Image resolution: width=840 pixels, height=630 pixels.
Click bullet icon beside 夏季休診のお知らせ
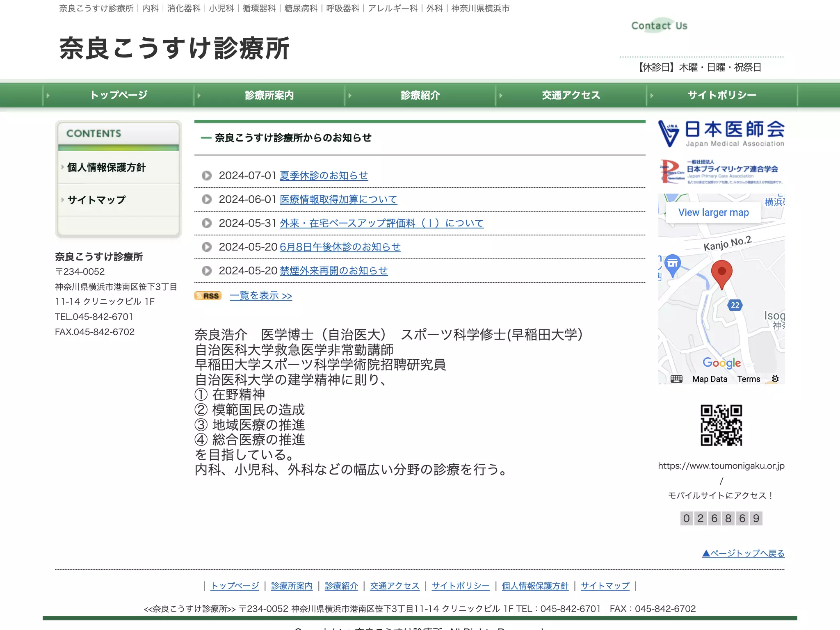point(207,176)
